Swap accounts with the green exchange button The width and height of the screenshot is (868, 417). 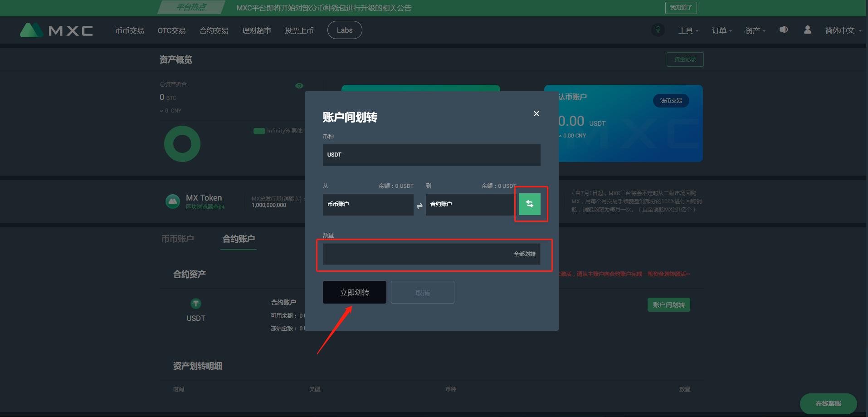click(530, 204)
